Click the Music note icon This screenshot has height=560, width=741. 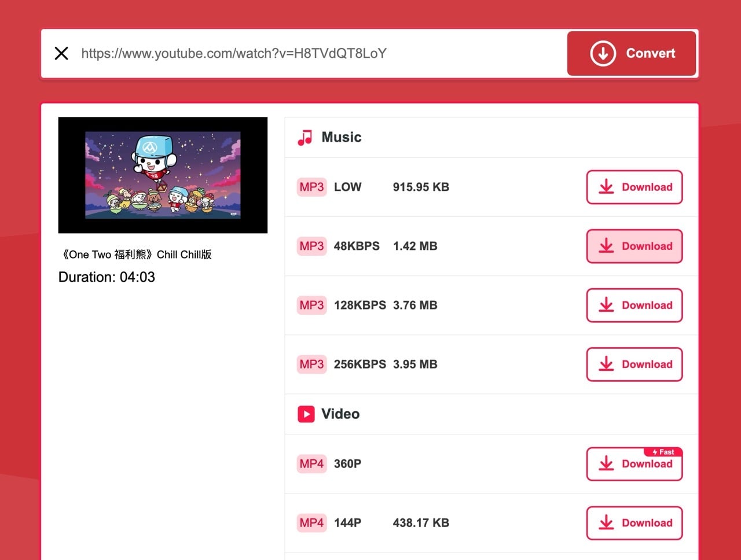coord(305,138)
